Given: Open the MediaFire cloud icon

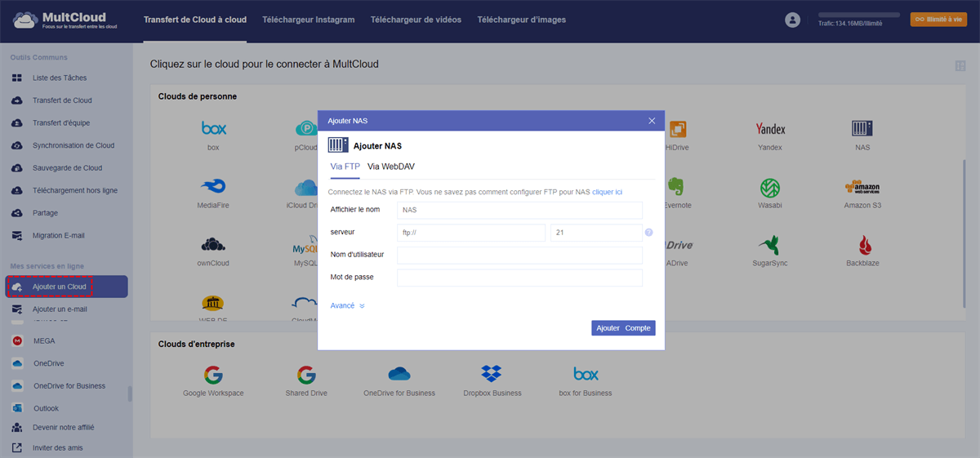Looking at the screenshot, I should (x=213, y=188).
